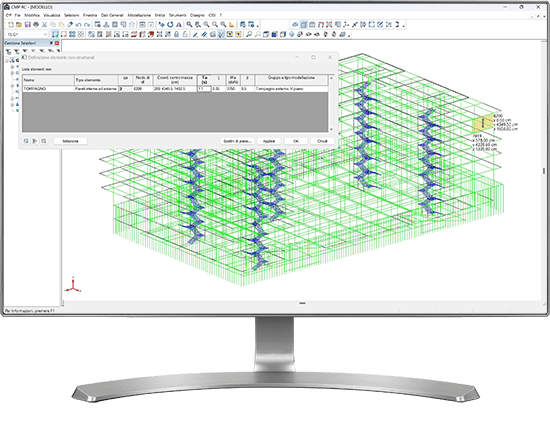550x428 pixels.
Task: Click the yellow triangle measure icon
Action: pyautogui.click(x=232, y=25)
